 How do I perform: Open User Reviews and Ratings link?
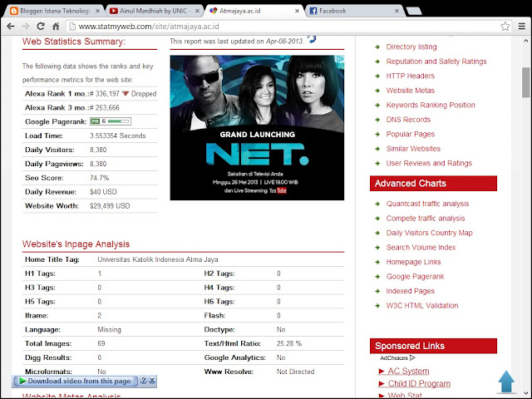point(429,164)
